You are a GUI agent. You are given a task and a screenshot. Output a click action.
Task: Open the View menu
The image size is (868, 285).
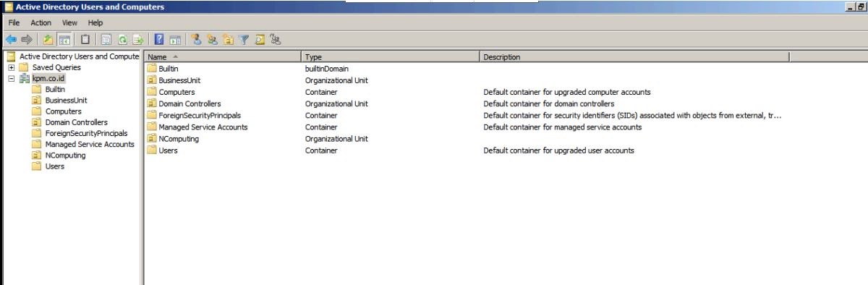point(69,23)
